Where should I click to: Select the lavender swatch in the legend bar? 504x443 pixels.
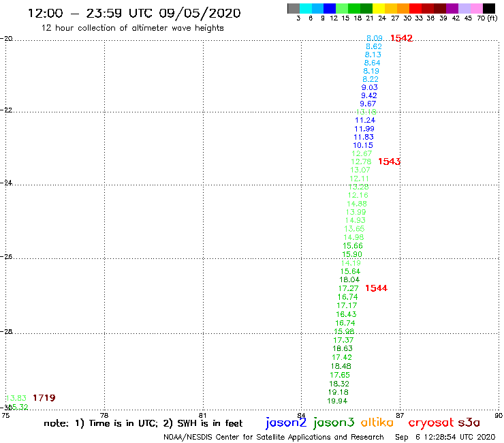click(x=464, y=8)
